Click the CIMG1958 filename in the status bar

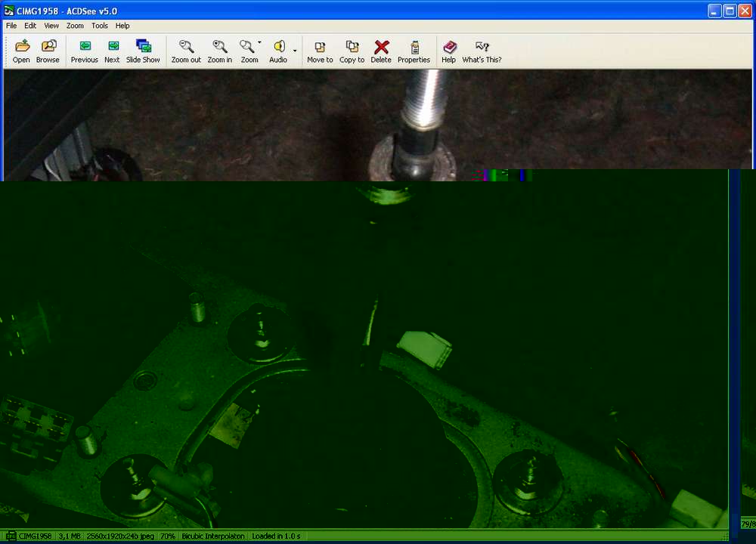click(x=36, y=536)
